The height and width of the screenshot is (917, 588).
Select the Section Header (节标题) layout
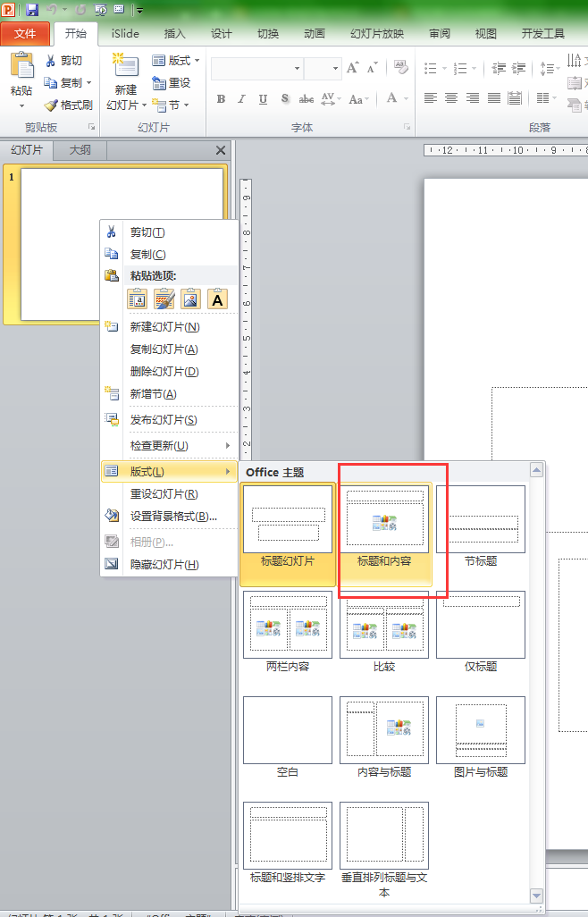(x=481, y=534)
